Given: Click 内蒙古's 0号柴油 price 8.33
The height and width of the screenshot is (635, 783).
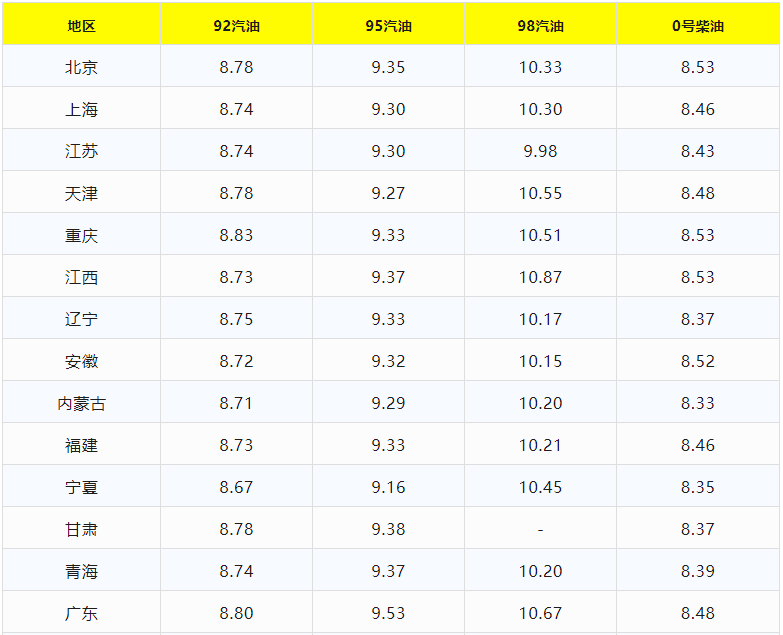Looking at the screenshot, I should click(x=698, y=403).
